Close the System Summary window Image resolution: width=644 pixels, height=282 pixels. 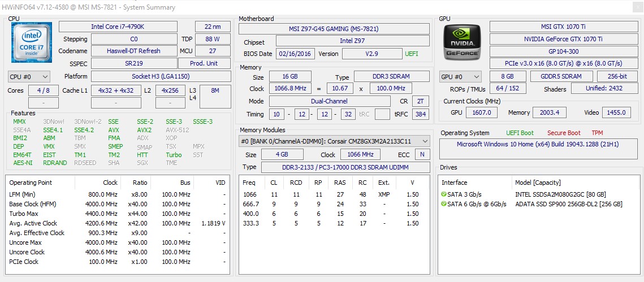pos(637,7)
